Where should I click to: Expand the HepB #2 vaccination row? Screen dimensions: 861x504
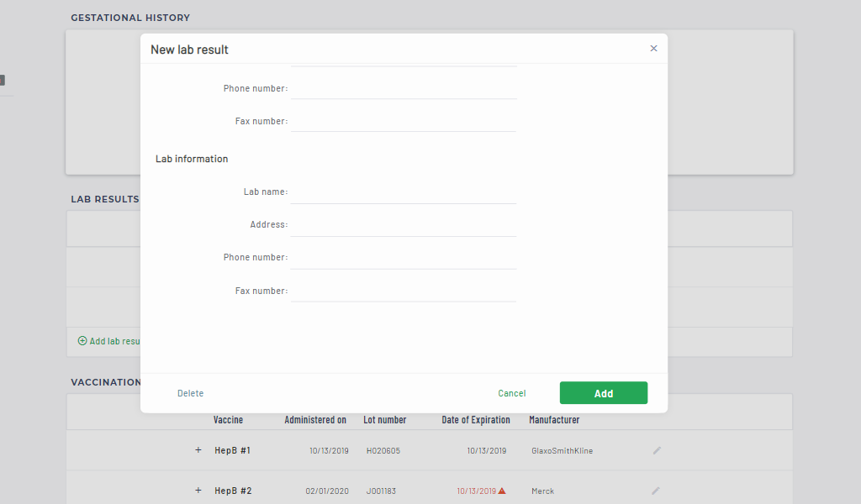198,491
